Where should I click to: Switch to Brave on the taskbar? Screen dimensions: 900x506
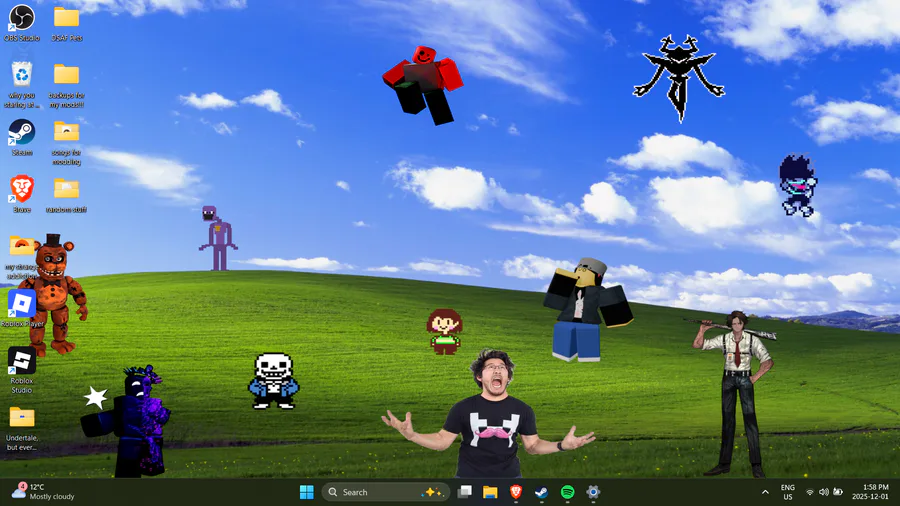515,492
